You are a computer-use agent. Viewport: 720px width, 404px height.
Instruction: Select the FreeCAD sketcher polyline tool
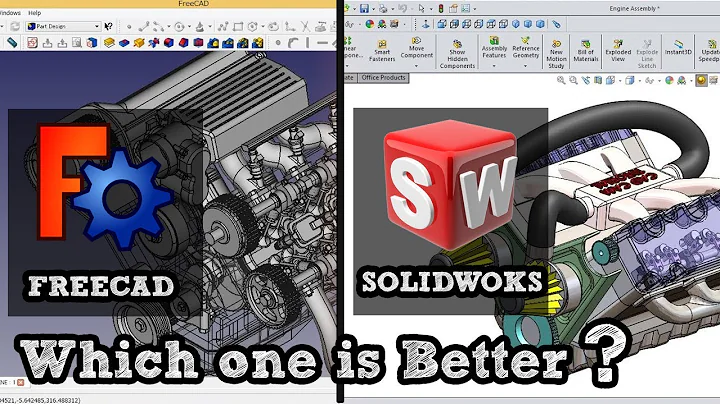(x=223, y=26)
